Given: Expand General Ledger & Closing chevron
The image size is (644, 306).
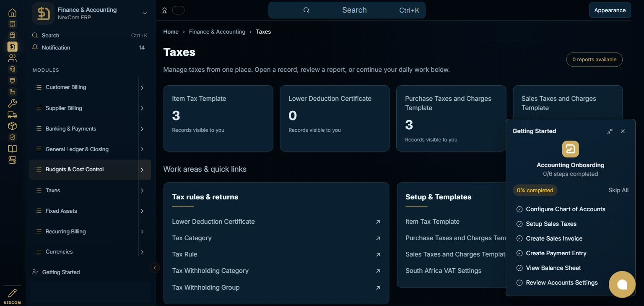Looking at the screenshot, I should 142,149.
